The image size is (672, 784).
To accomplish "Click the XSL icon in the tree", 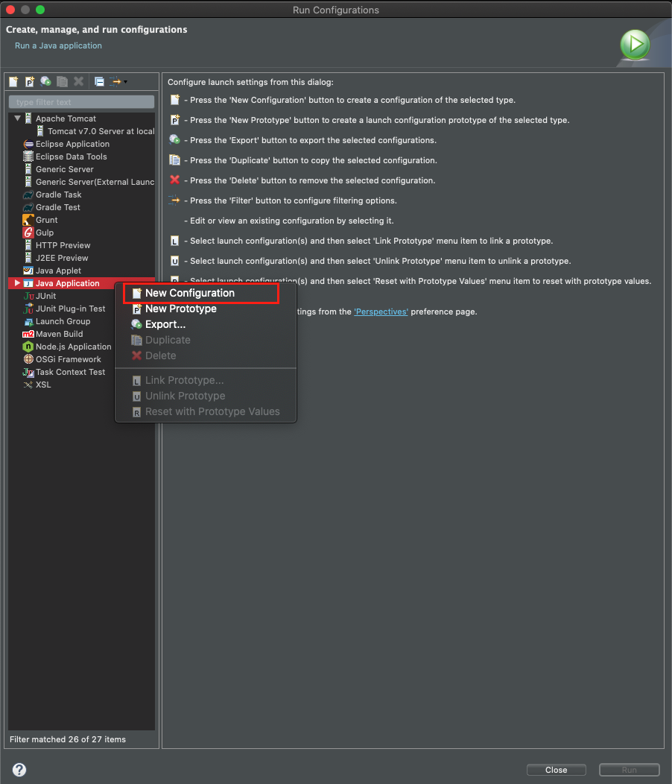I will pos(28,385).
